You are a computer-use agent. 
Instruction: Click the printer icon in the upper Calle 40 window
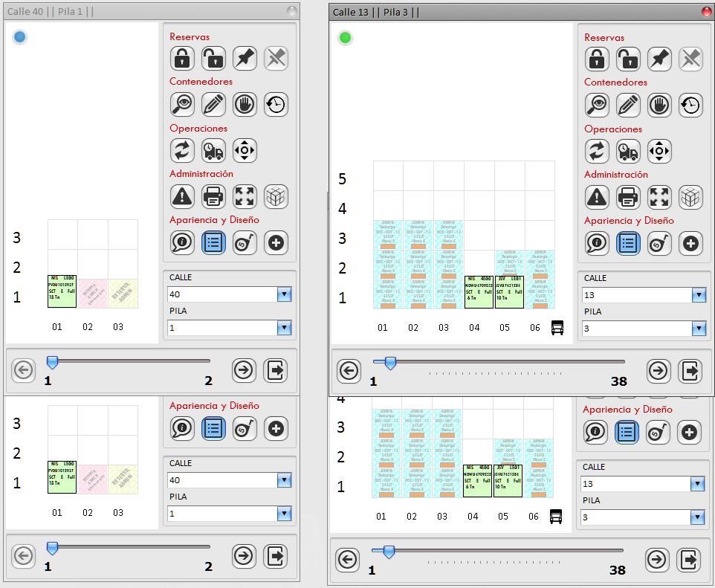pos(213,196)
